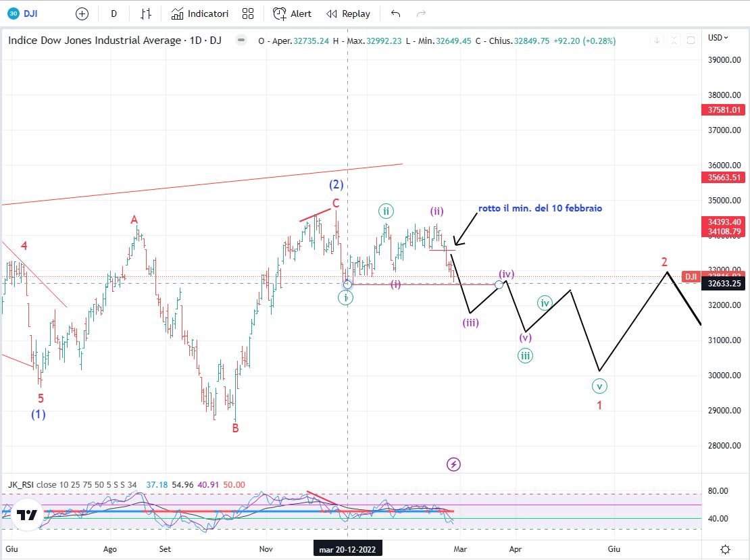Select the green circled i label
750x560 pixels.
[346, 297]
